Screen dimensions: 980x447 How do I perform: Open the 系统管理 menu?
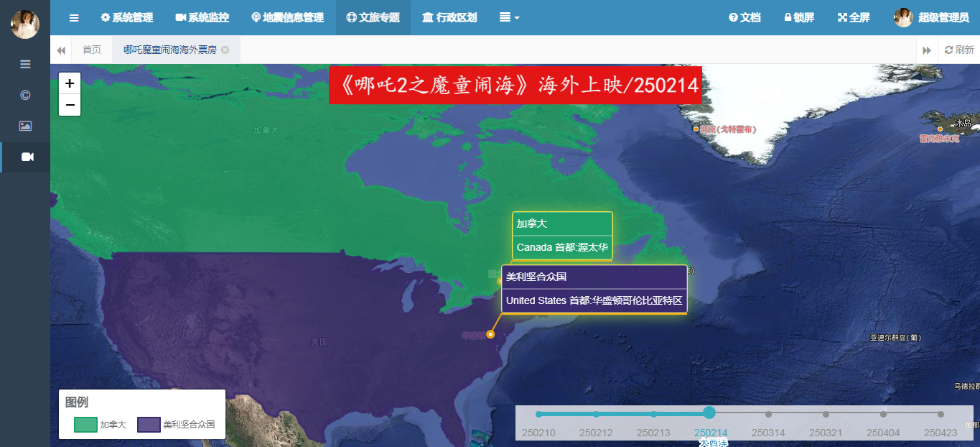coord(127,18)
